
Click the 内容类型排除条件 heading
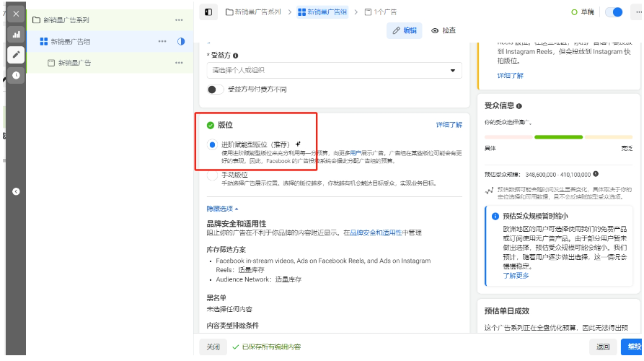(x=232, y=325)
